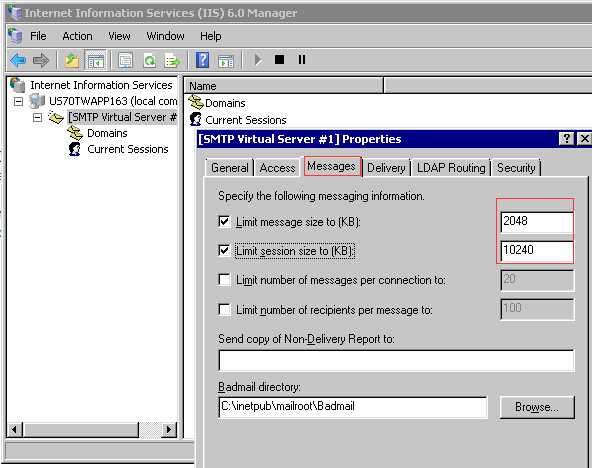Select Domains text in the list pane
The height and width of the screenshot is (468, 592).
coord(225,103)
